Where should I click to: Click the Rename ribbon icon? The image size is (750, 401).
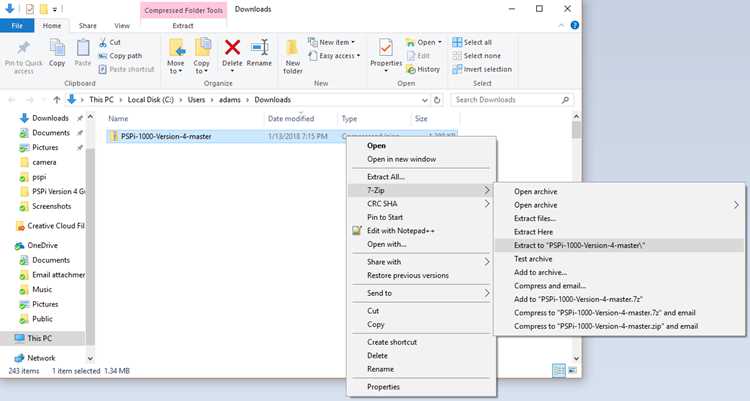(x=259, y=47)
